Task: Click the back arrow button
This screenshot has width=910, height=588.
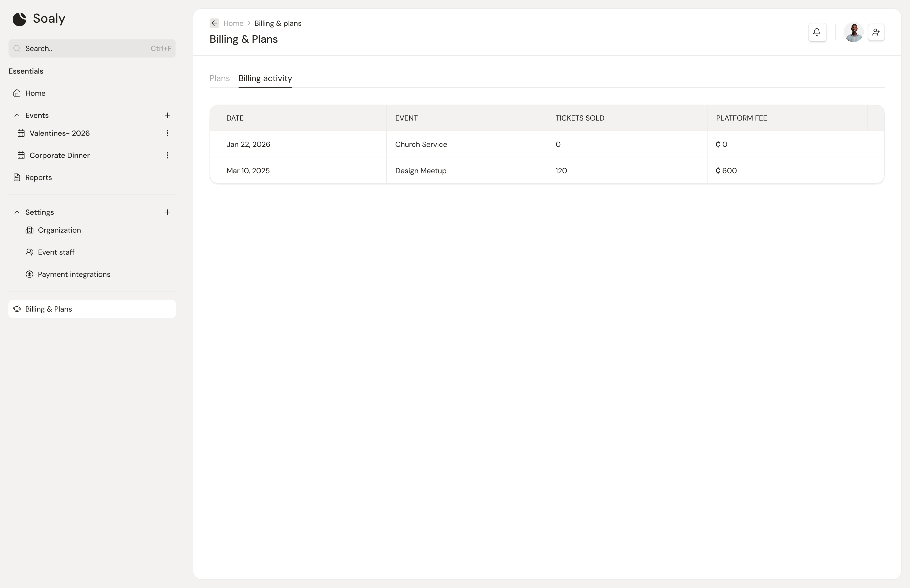Action: coord(214,23)
